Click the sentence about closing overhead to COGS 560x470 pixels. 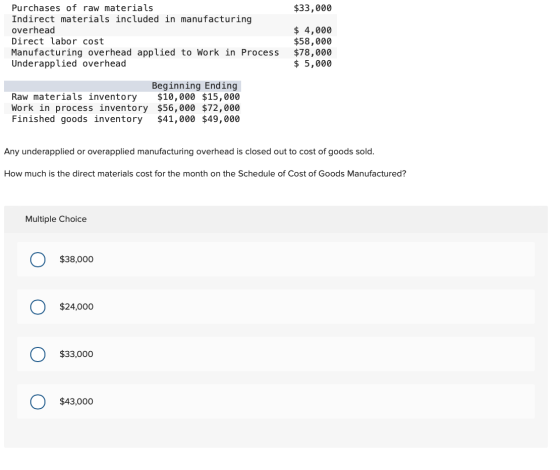(189, 152)
